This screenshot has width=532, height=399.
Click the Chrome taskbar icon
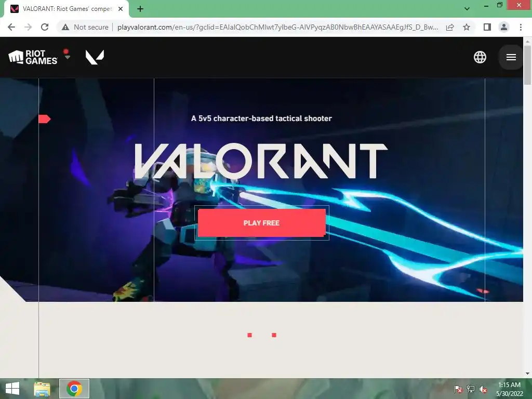(x=74, y=389)
